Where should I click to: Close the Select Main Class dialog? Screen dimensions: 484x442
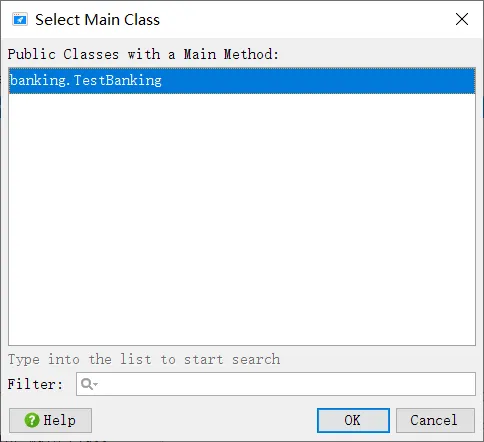462,19
